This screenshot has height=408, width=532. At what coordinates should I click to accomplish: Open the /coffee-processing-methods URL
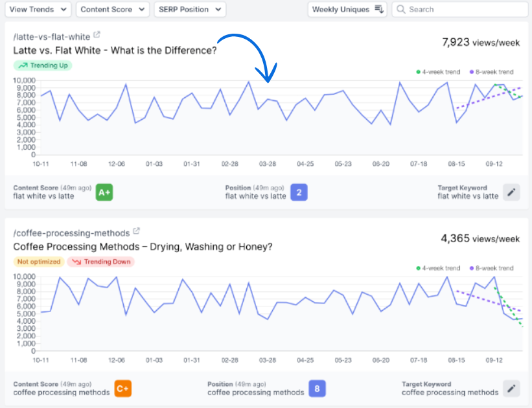[71, 233]
